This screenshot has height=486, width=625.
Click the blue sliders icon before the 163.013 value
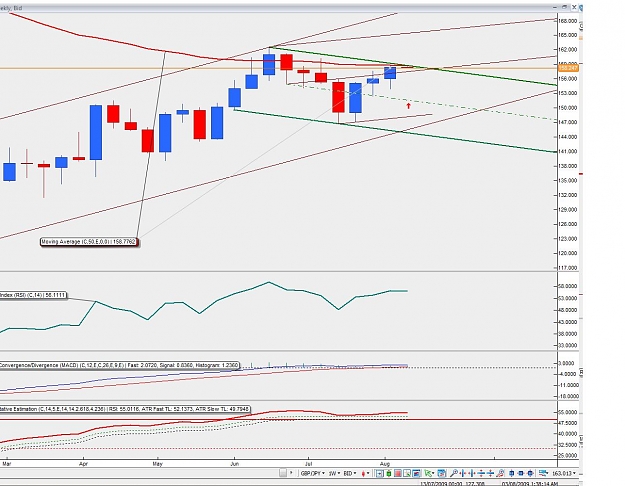pyautogui.click(x=543, y=473)
